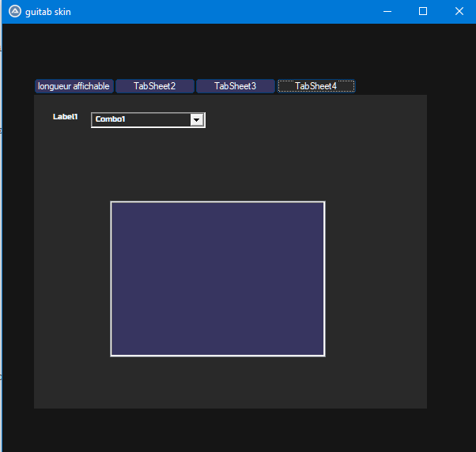Image resolution: width=476 pixels, height=452 pixels.
Task: Select the TabSheet3 tab
Action: point(235,86)
